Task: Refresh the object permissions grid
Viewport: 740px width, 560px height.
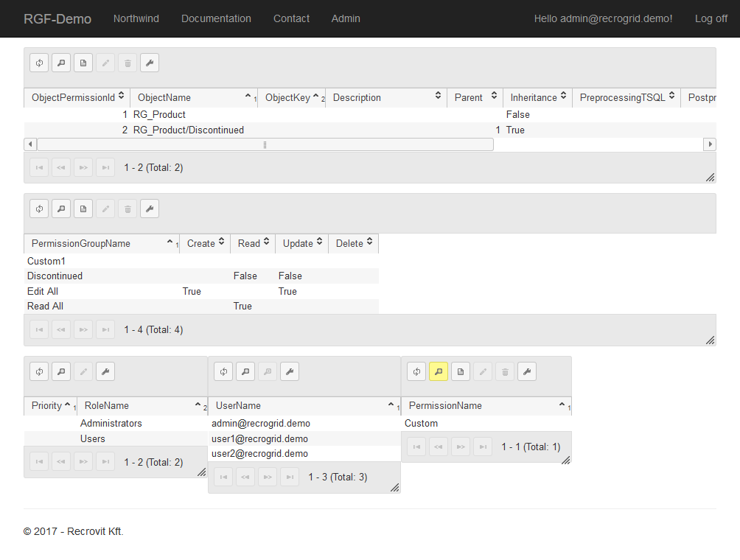Action: pos(39,63)
